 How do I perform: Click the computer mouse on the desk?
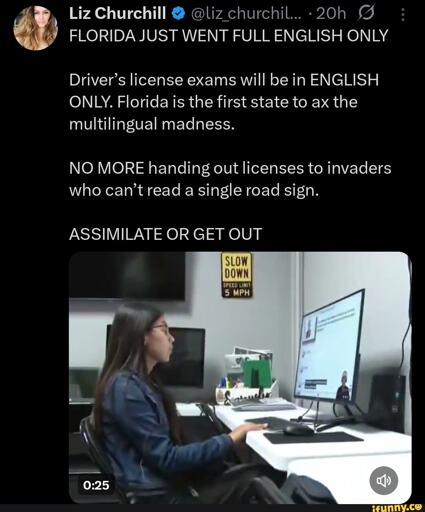298,429
